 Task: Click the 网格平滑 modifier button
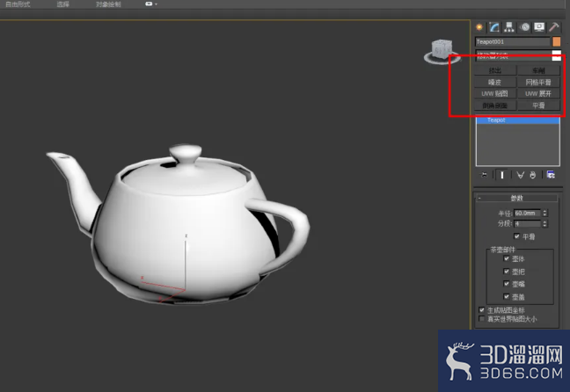click(x=538, y=82)
